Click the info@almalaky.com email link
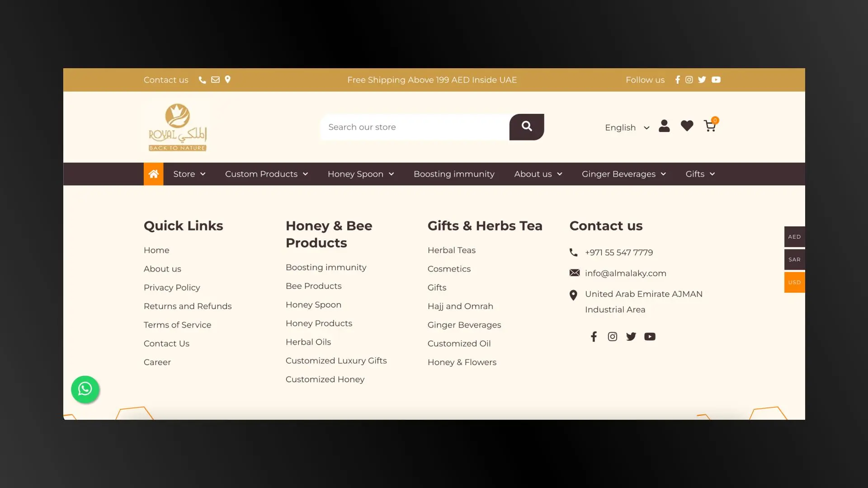The image size is (868, 488). (x=625, y=273)
